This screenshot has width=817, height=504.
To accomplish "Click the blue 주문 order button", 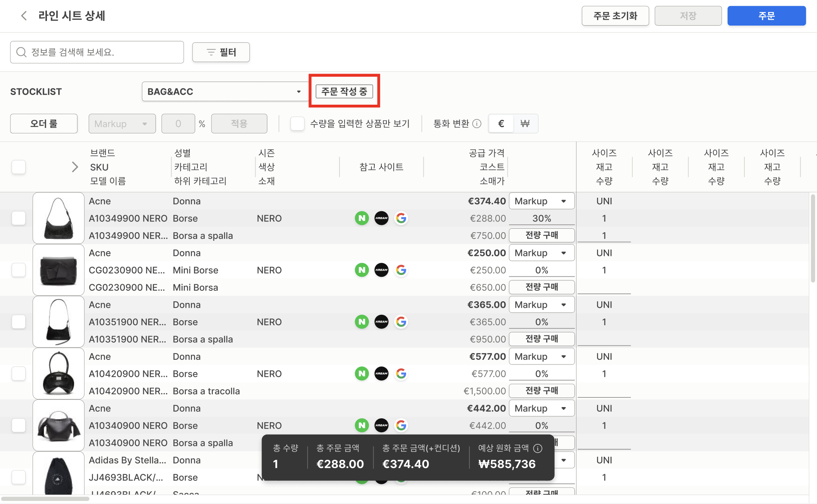I will [766, 16].
